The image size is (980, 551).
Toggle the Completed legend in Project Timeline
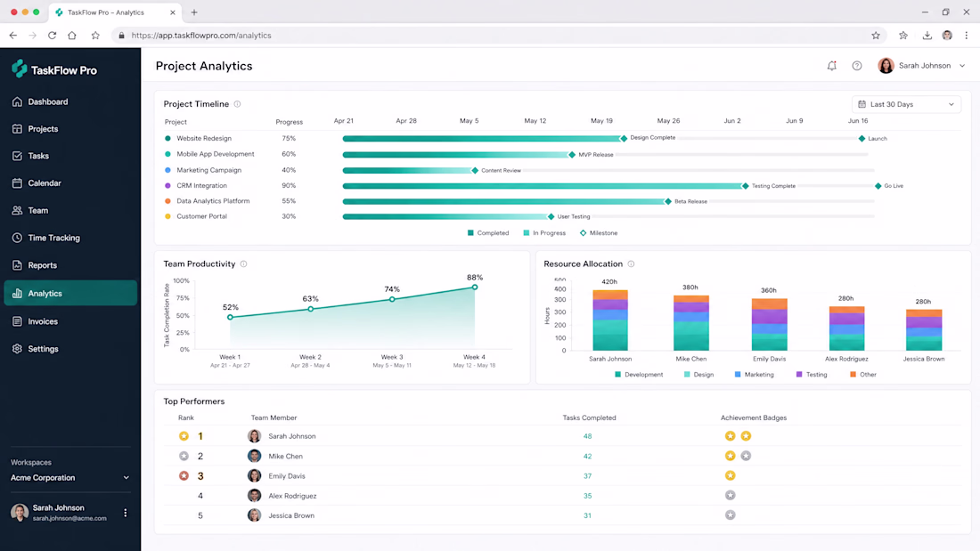pyautogui.click(x=488, y=233)
